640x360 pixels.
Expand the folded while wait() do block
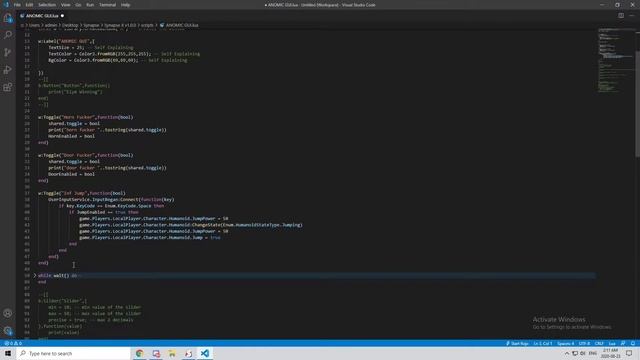pos(35,276)
